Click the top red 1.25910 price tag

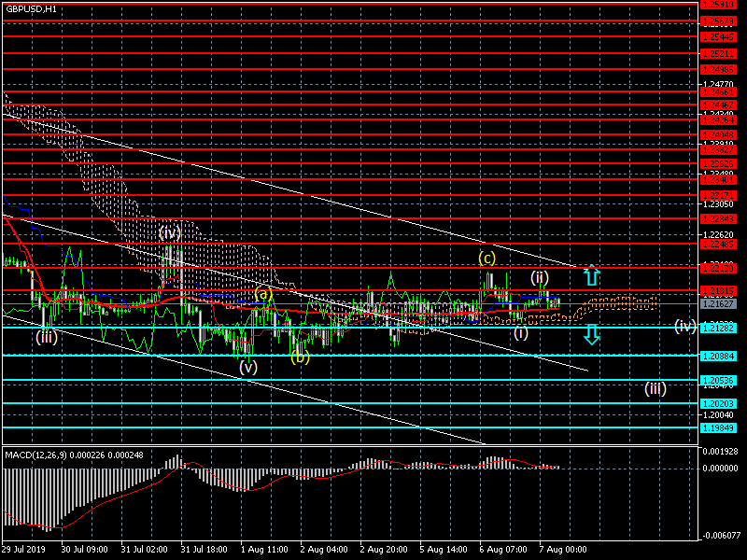click(718, 5)
